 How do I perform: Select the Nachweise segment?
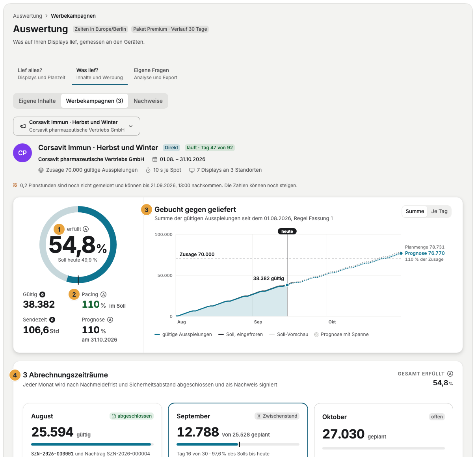click(148, 101)
